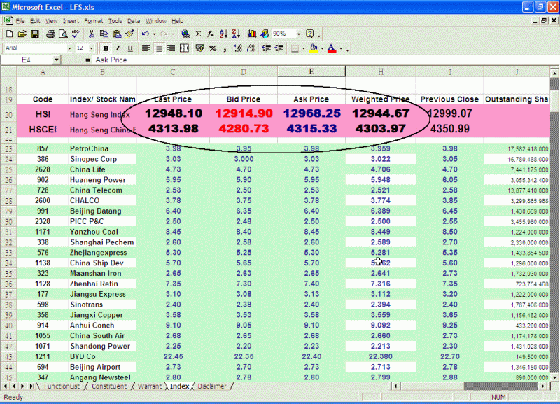Undo the last action
Screen dimensions: 560x404
point(145,34)
